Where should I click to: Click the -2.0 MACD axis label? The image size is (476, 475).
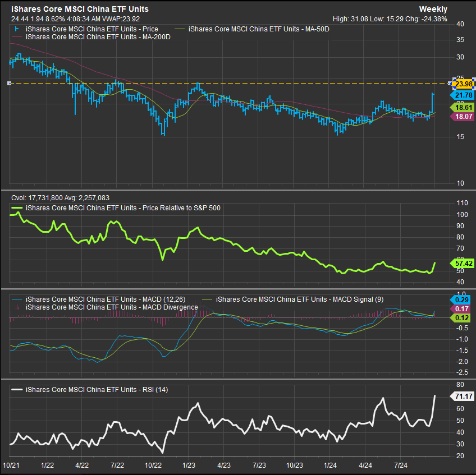462,362
